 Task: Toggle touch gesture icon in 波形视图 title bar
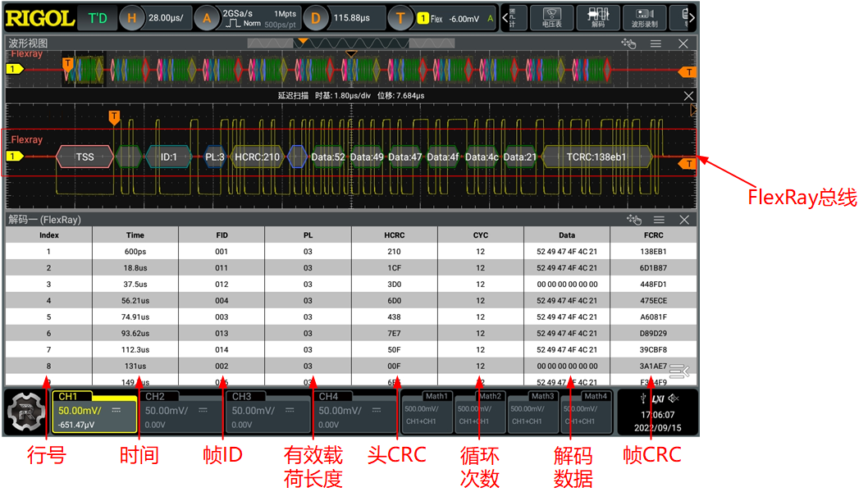pyautogui.click(x=628, y=43)
